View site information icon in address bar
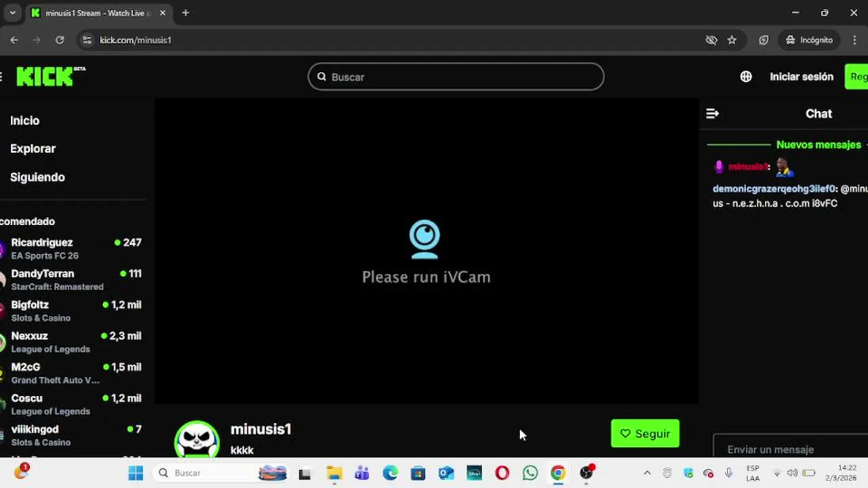Image resolution: width=868 pixels, height=488 pixels. click(x=87, y=40)
